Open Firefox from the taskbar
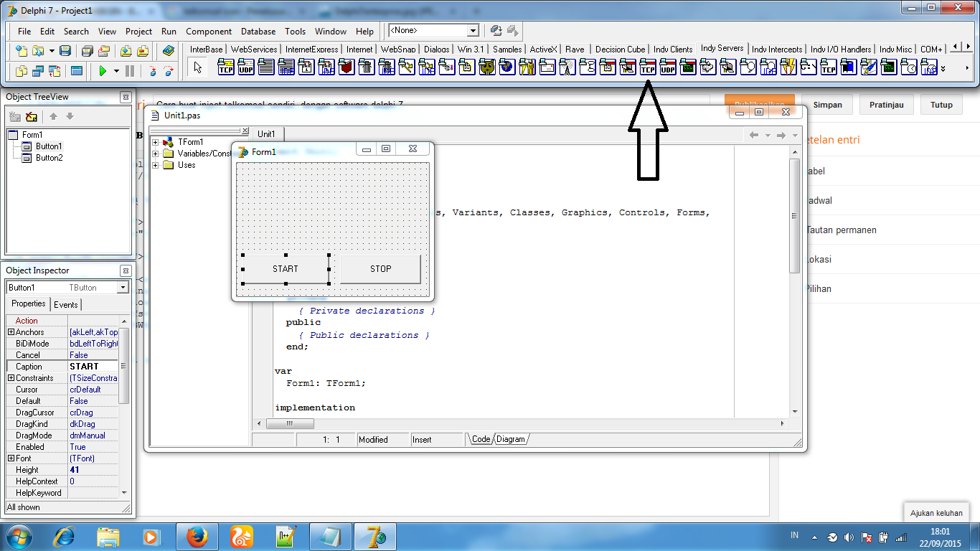This screenshot has width=980, height=551. 197,536
